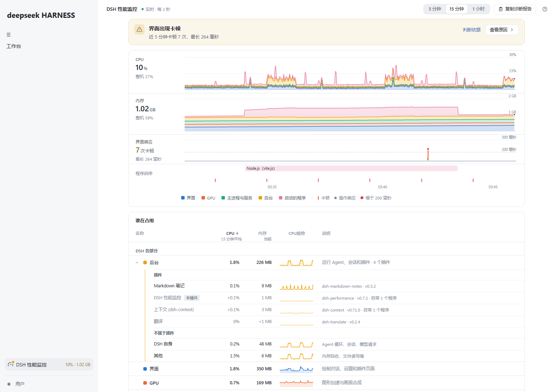Open the 查看原因 button
The height and width of the screenshot is (392, 555).
click(x=502, y=30)
